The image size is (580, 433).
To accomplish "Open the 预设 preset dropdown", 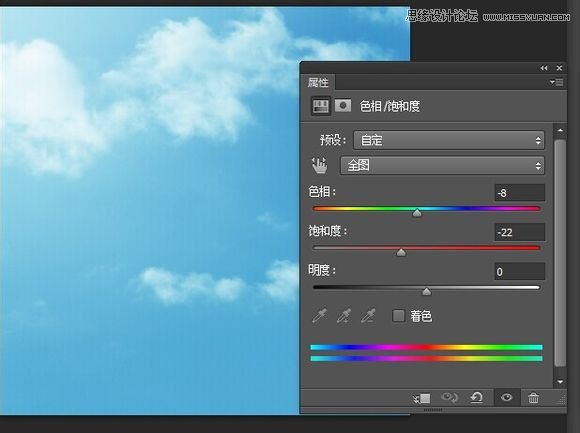I will coord(449,140).
